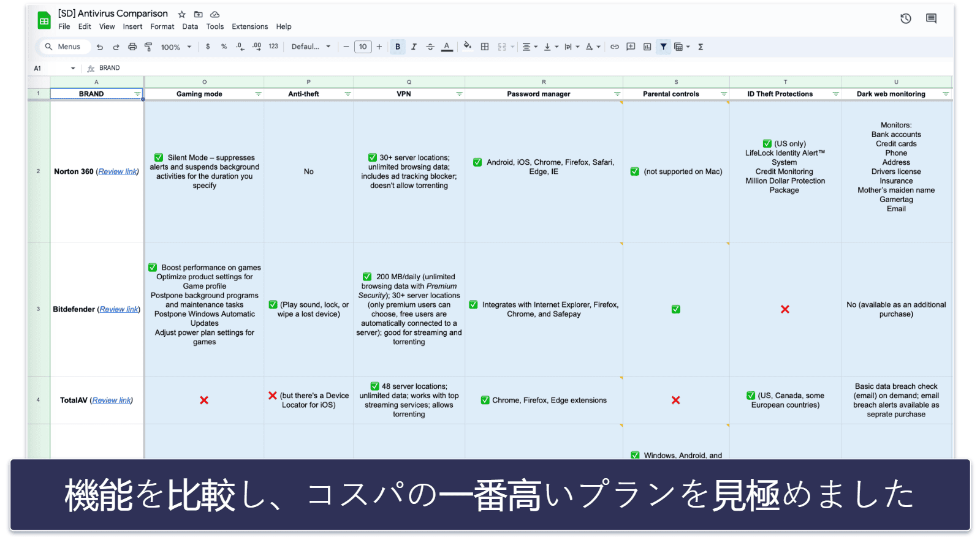The width and height of the screenshot is (980, 537).
Task: Select the 'ID Theft Protections' header cell
Action: point(785,94)
